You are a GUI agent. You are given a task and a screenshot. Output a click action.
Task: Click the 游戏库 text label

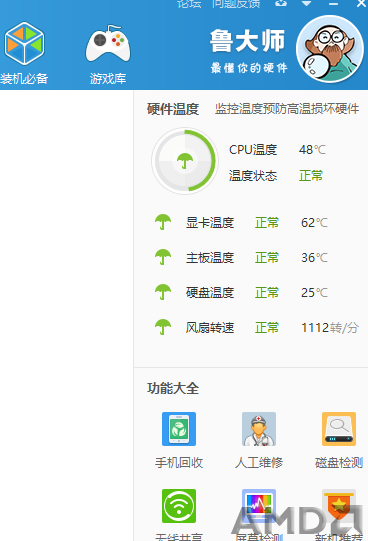[108, 79]
